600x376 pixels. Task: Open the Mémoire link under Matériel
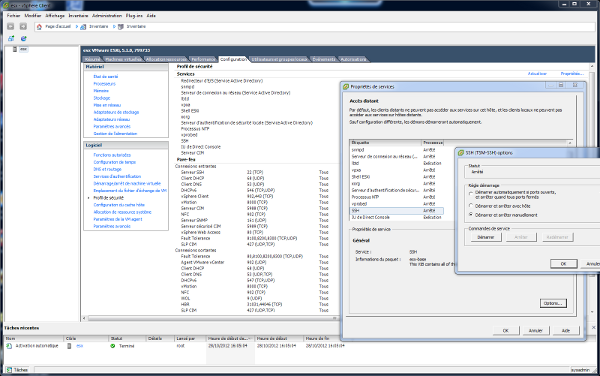[101, 91]
